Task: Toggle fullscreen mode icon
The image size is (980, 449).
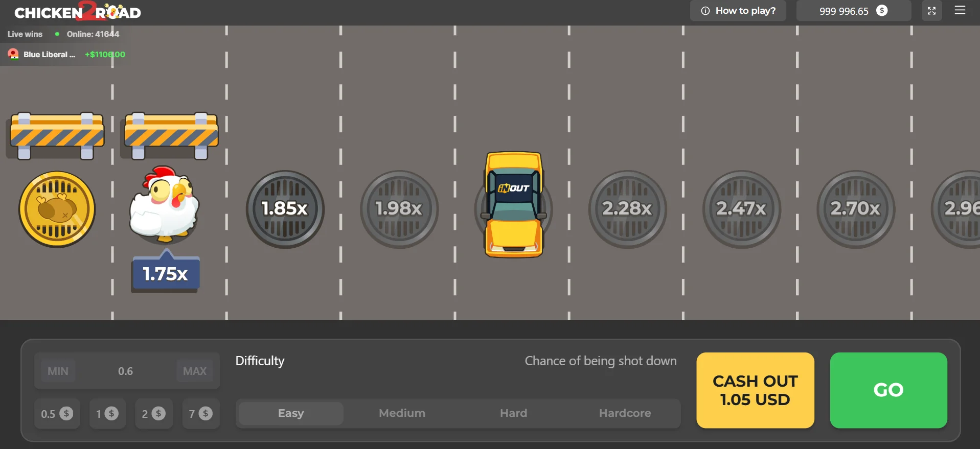Action: (x=931, y=11)
